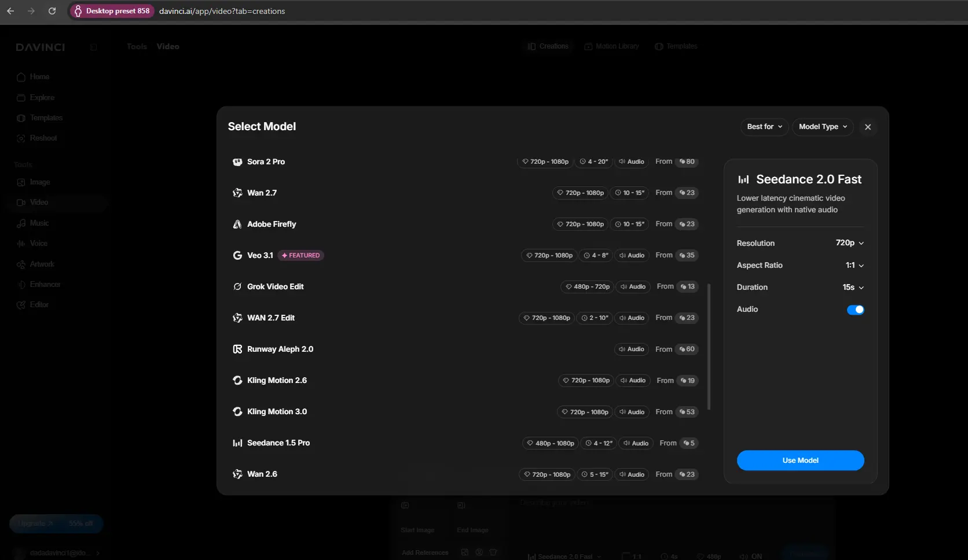Viewport: 968px width, 560px height.
Task: Select the Tools tab in the header
Action: pyautogui.click(x=137, y=47)
